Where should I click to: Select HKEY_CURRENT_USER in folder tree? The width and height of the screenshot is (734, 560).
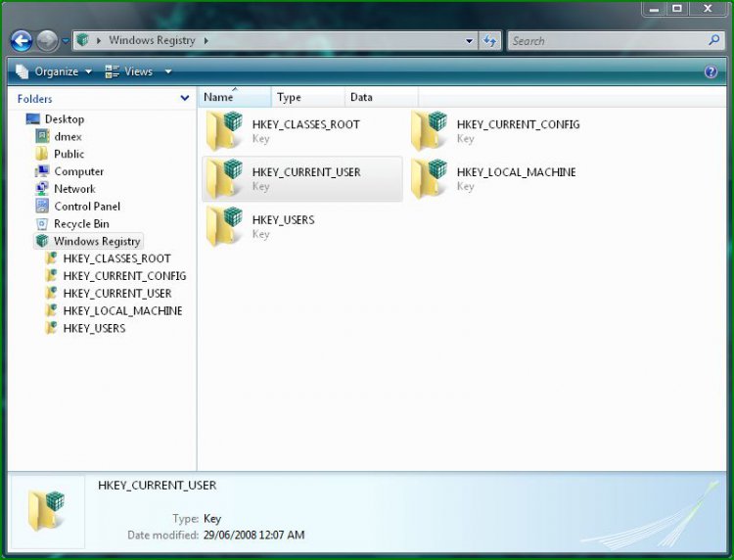click(117, 294)
